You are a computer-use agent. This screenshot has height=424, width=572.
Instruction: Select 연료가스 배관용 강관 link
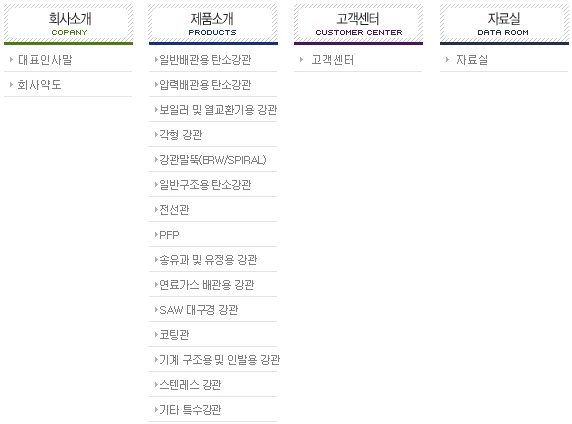tap(206, 285)
